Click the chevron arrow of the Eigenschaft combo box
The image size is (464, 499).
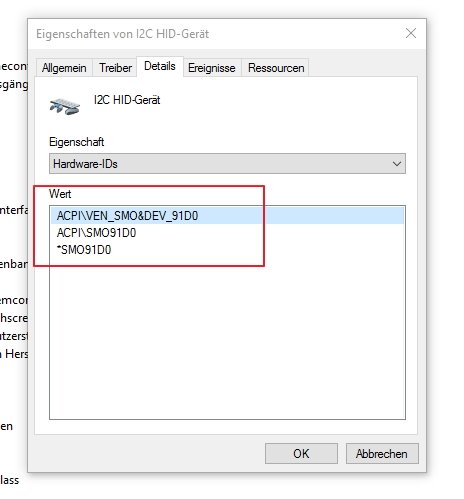click(396, 164)
